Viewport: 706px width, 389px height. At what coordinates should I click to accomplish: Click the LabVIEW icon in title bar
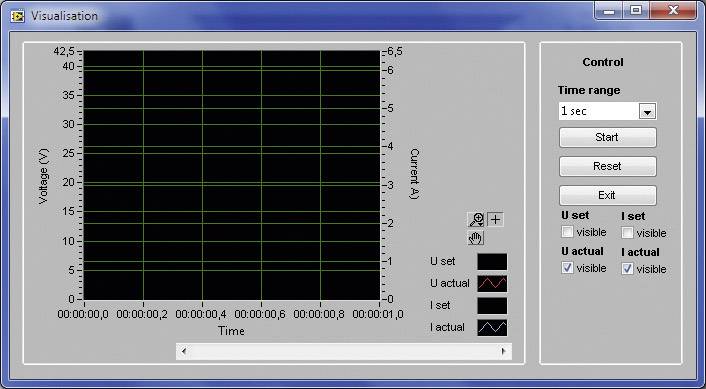pyautogui.click(x=18, y=17)
